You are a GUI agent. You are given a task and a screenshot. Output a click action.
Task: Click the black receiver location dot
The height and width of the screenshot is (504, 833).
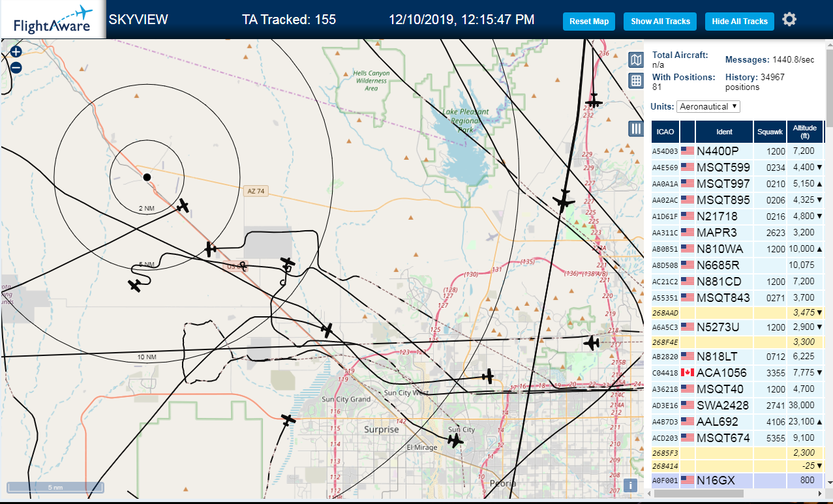point(147,177)
